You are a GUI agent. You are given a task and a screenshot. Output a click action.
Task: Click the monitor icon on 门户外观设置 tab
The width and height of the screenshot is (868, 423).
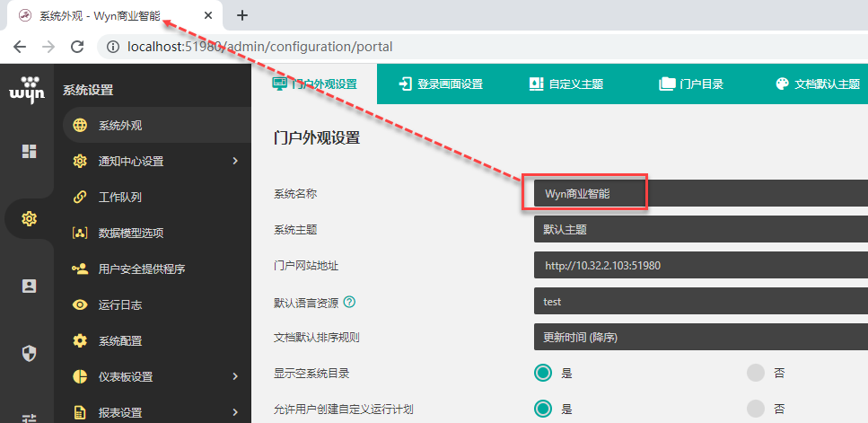pos(279,84)
